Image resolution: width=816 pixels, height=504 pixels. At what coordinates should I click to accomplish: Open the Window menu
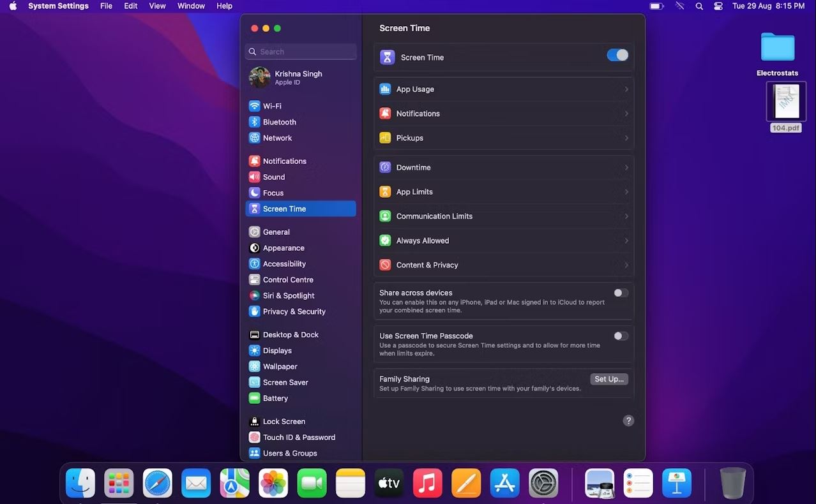click(191, 6)
